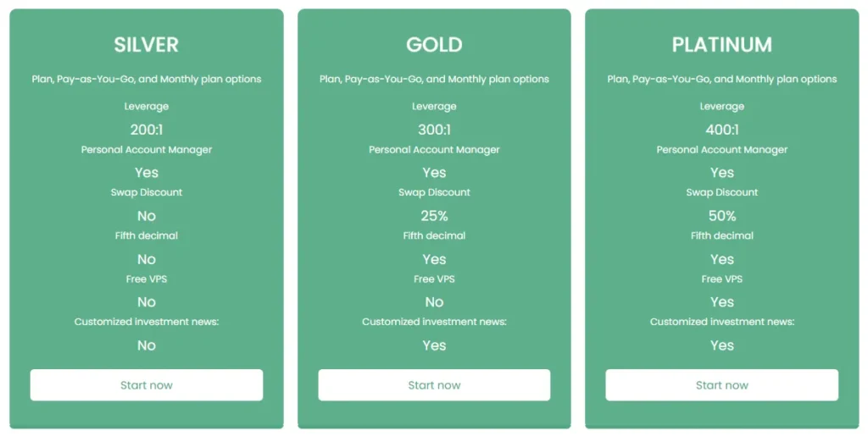Choose Start now on the Platinum plan
The height and width of the screenshot is (442, 868).
click(x=721, y=385)
